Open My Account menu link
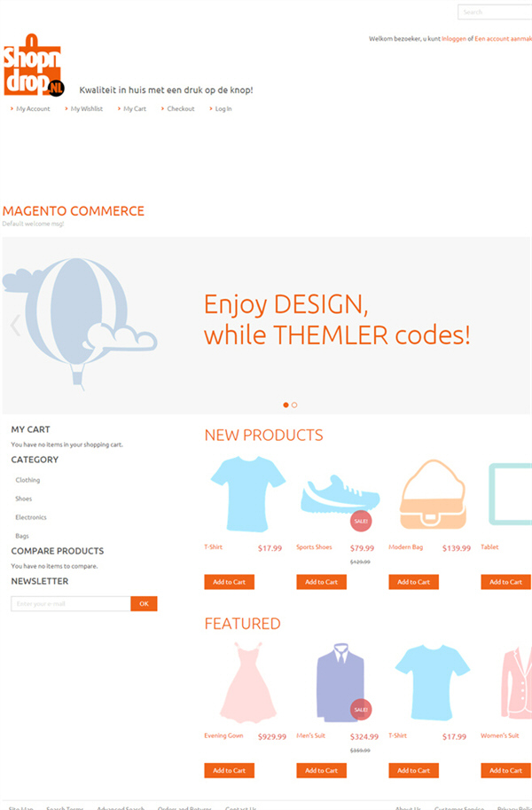The height and width of the screenshot is (810, 532). coord(33,108)
